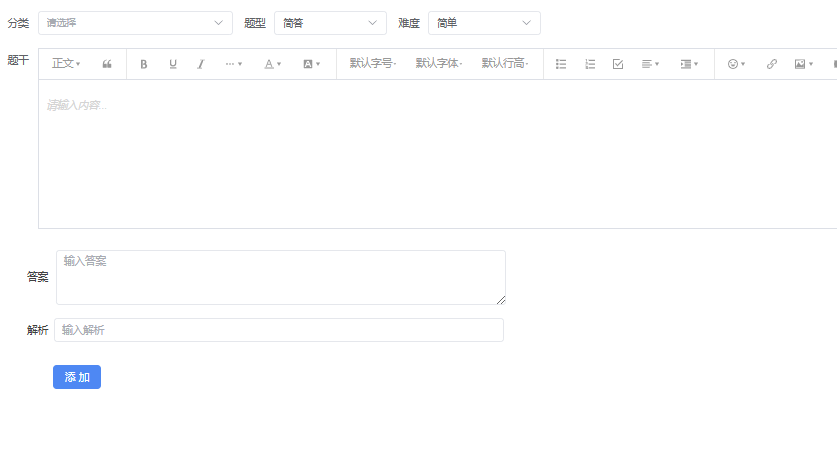Open the background highlight color picker
This screenshot has width=837, height=458.
(311, 64)
